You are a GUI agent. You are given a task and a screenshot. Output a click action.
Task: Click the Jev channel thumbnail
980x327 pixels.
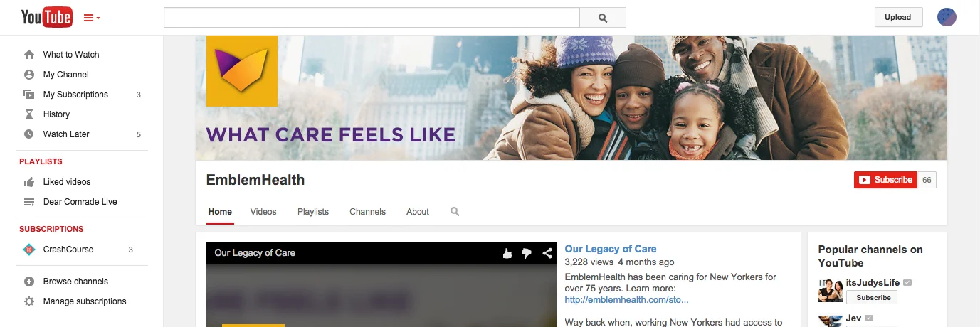click(x=831, y=321)
